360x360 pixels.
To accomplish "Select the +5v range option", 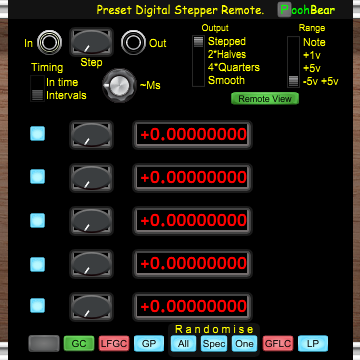I will click(x=312, y=68).
